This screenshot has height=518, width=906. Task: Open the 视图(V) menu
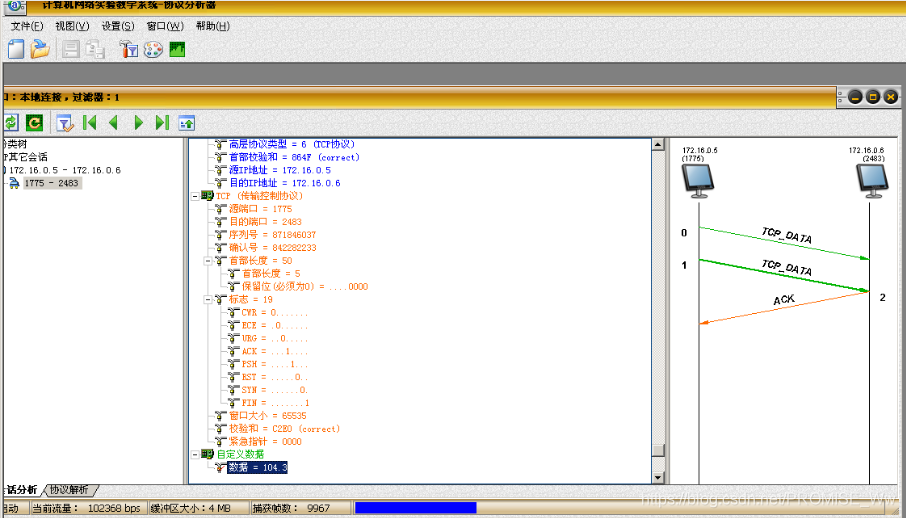coord(72,26)
